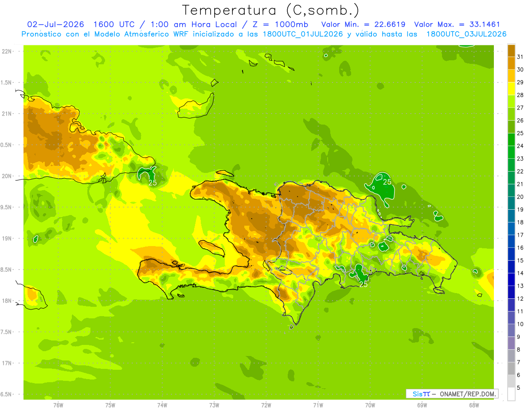This screenshot has height=411, width=532.
Task: Click the "70W" longitude axis label
Action: click(x=370, y=405)
